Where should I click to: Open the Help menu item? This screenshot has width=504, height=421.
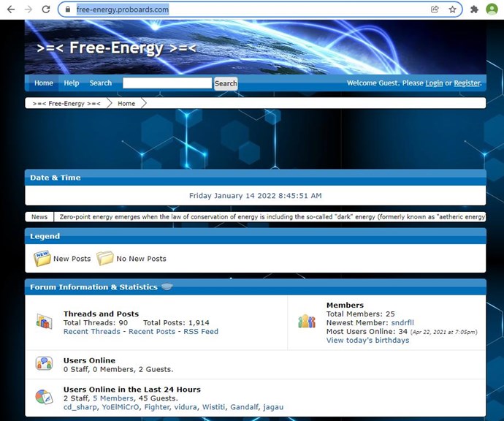(72, 83)
